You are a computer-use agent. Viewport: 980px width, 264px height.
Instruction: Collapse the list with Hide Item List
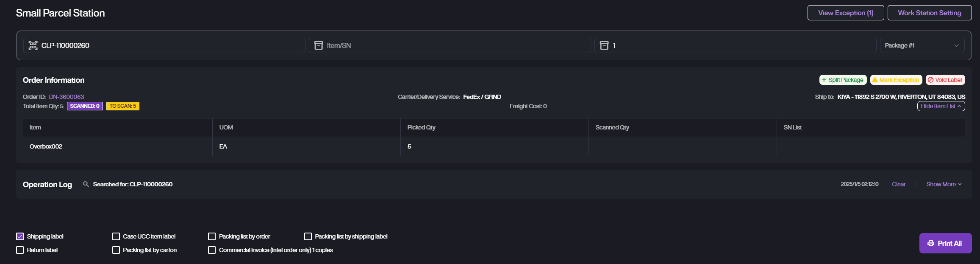point(941,106)
